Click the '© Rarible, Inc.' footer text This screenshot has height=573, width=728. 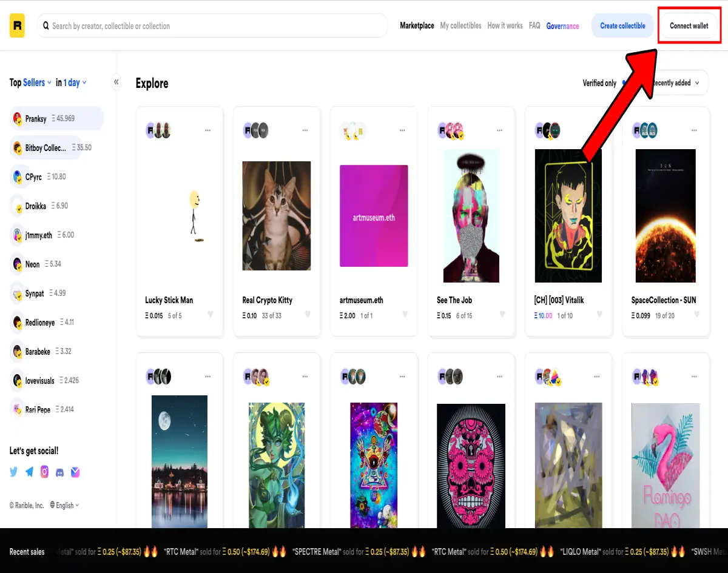coord(27,505)
